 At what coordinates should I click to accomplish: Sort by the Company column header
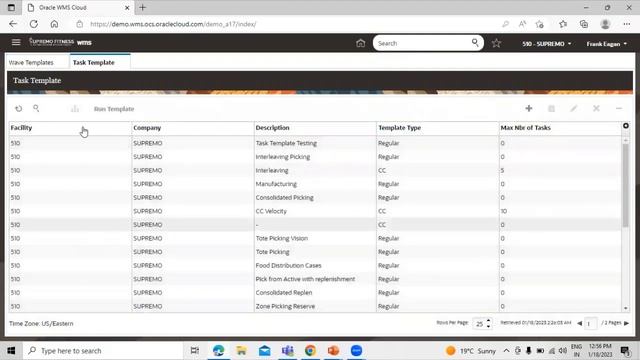pos(147,128)
